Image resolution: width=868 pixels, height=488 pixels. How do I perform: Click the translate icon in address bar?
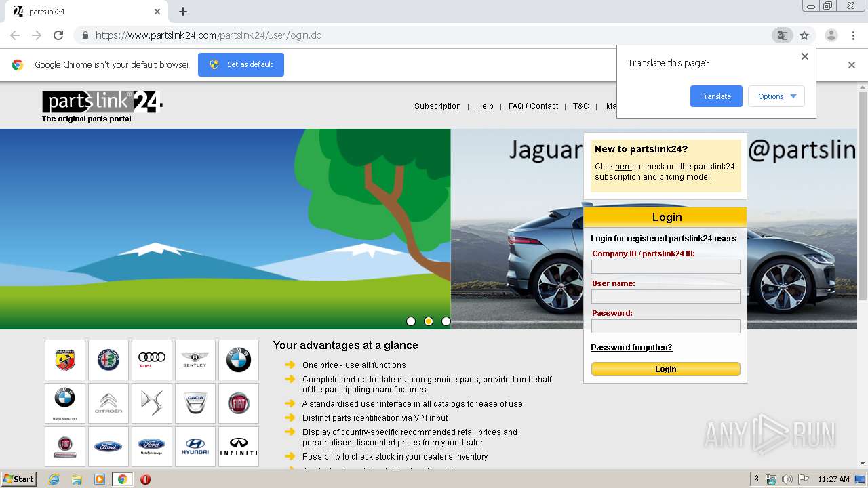click(782, 35)
